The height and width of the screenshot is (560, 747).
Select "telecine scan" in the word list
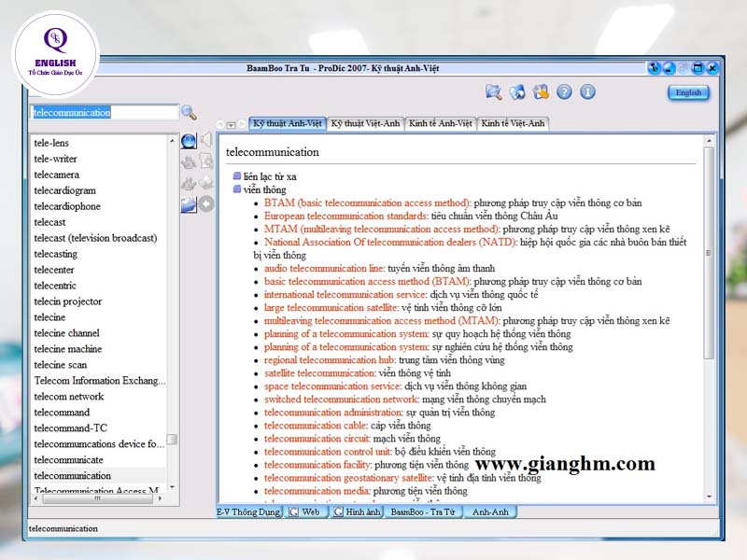click(61, 365)
